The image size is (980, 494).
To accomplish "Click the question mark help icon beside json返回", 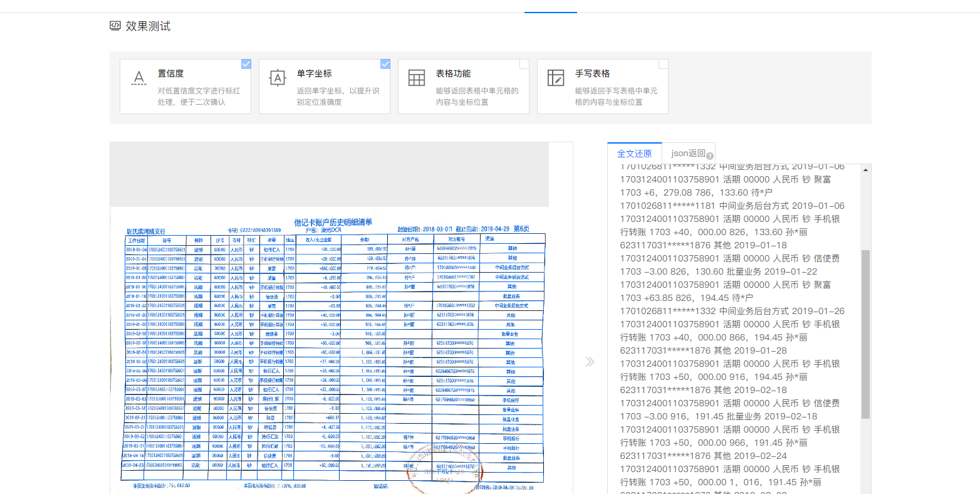I will click(710, 156).
